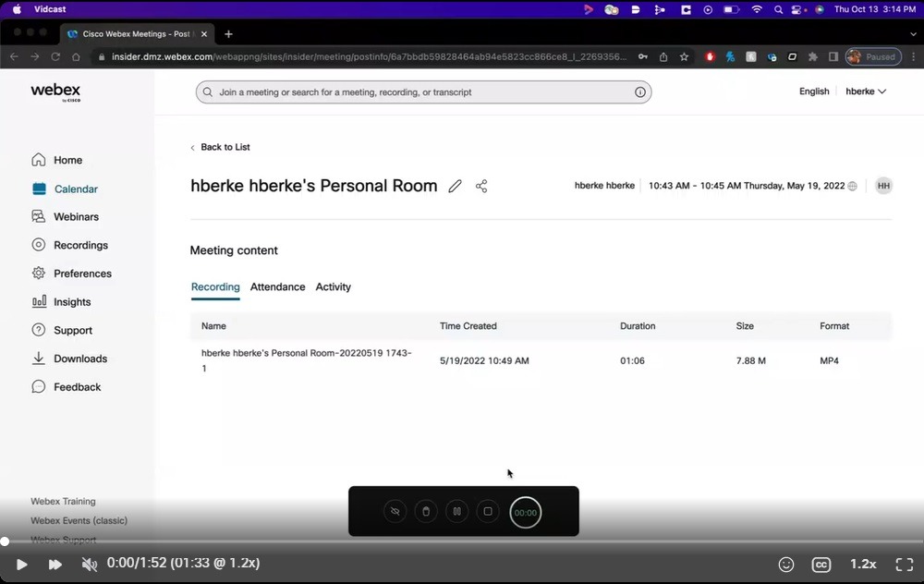924x584 pixels.
Task: Open the browser three-dot menu
Action: tap(914, 57)
